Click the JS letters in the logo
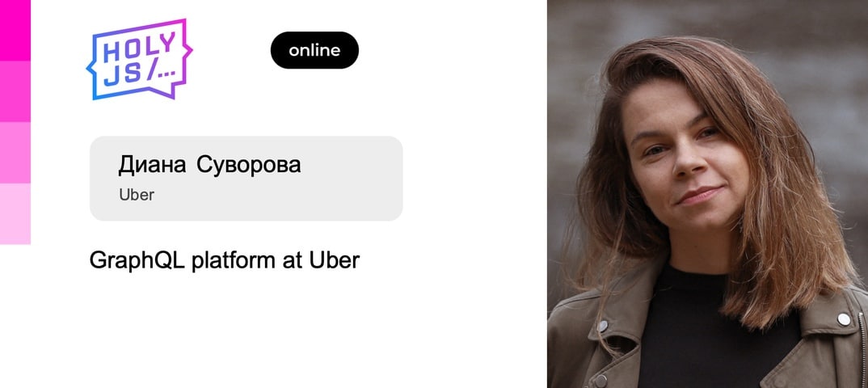Image resolution: width=868 pixels, height=388 pixels. (x=122, y=75)
